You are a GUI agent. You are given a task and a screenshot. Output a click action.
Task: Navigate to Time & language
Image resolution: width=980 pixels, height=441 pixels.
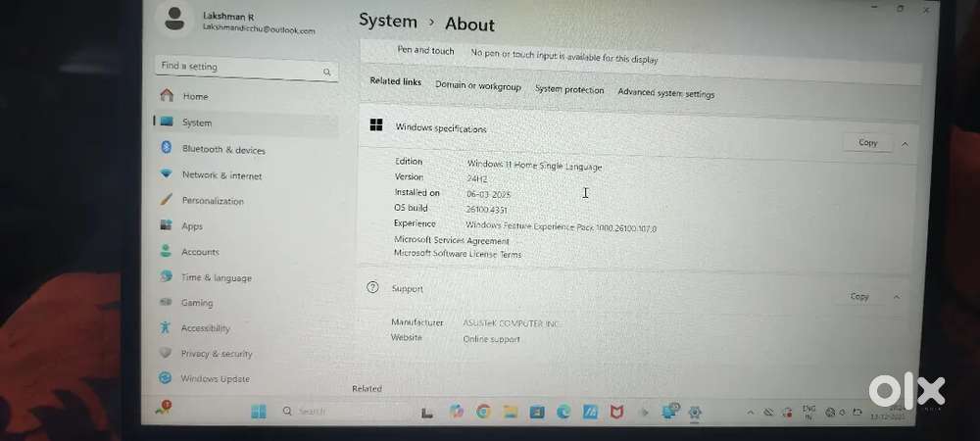(216, 277)
